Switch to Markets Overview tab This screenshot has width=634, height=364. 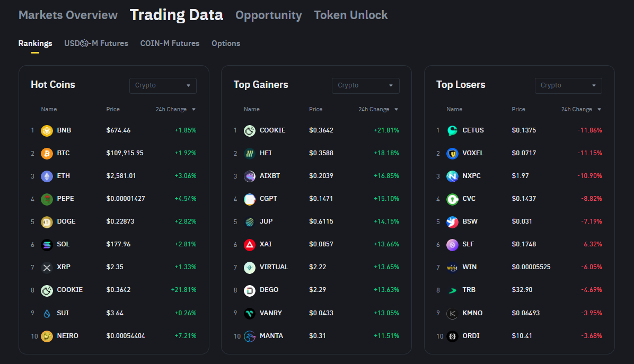[x=68, y=15]
